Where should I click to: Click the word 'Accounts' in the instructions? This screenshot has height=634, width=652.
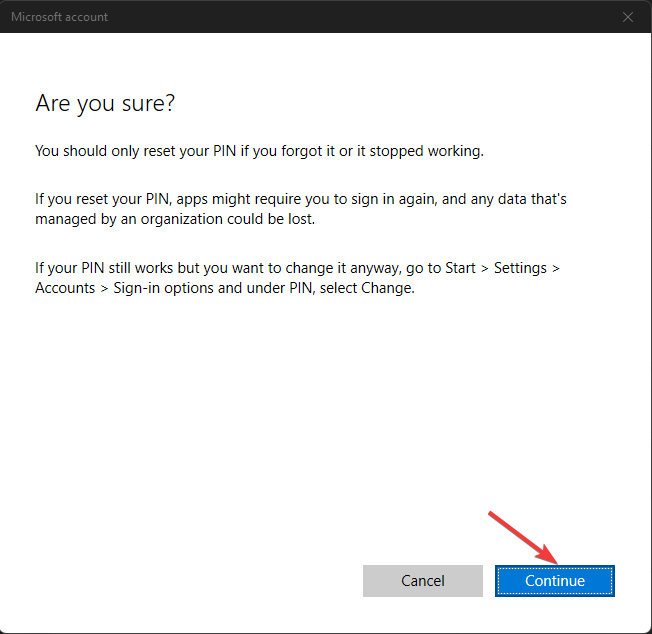pos(65,288)
